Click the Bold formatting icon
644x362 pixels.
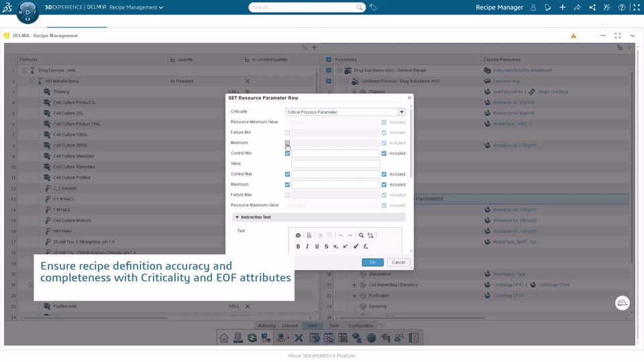(298, 246)
